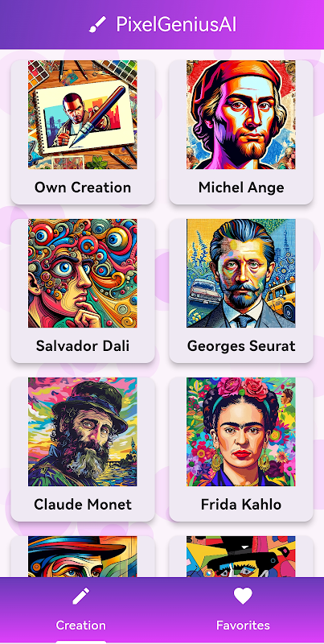The height and width of the screenshot is (644, 324).
Task: Open the Claude Monet bearded portrait
Action: (83, 431)
